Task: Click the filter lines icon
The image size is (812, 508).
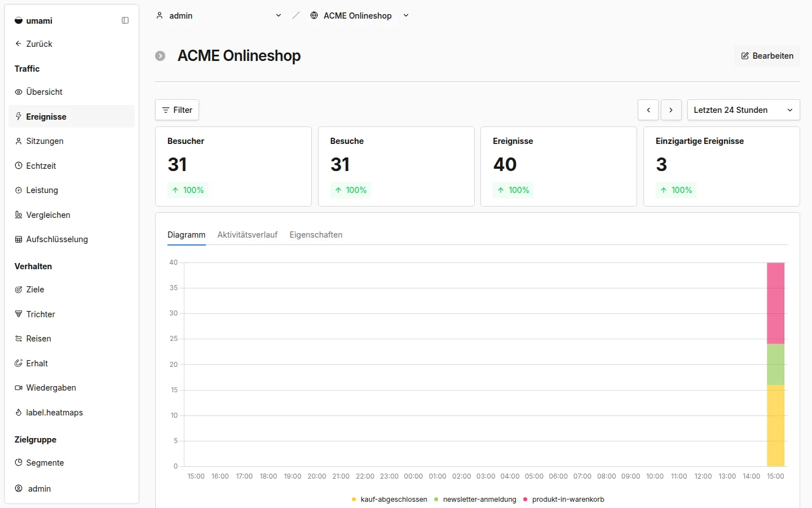Action: pos(166,110)
